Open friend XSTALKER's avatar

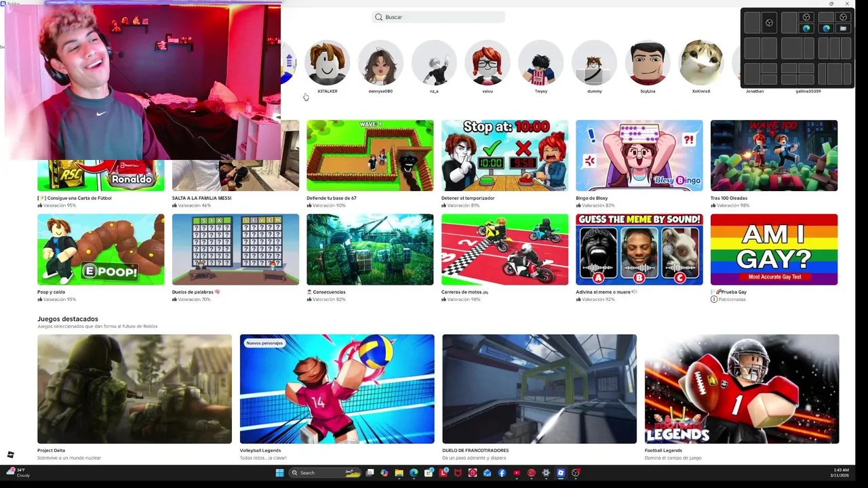(x=327, y=62)
